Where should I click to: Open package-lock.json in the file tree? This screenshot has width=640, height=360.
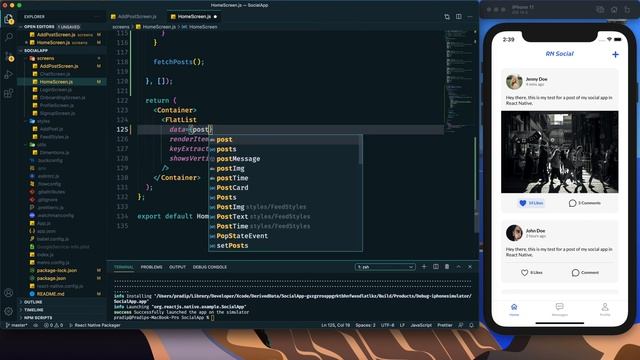tap(57, 270)
